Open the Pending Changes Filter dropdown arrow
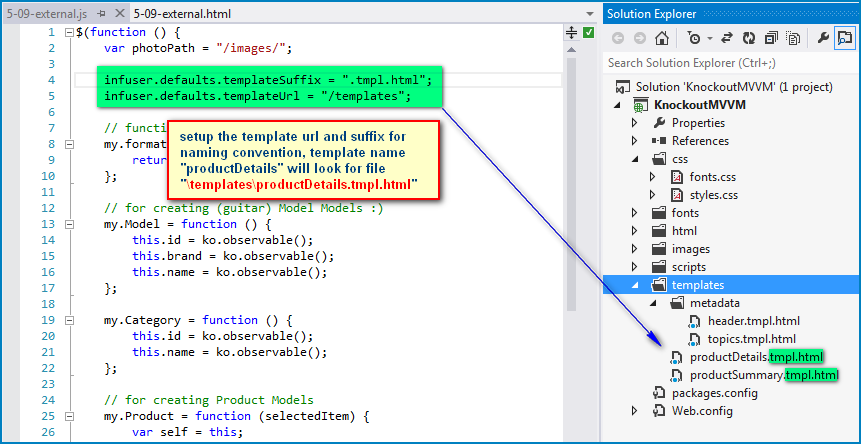Viewport: 861px width, 444px height. coord(709,38)
